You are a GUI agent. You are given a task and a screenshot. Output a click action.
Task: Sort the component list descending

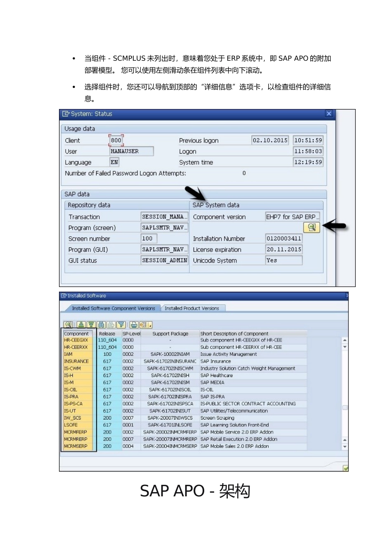tap(91, 325)
